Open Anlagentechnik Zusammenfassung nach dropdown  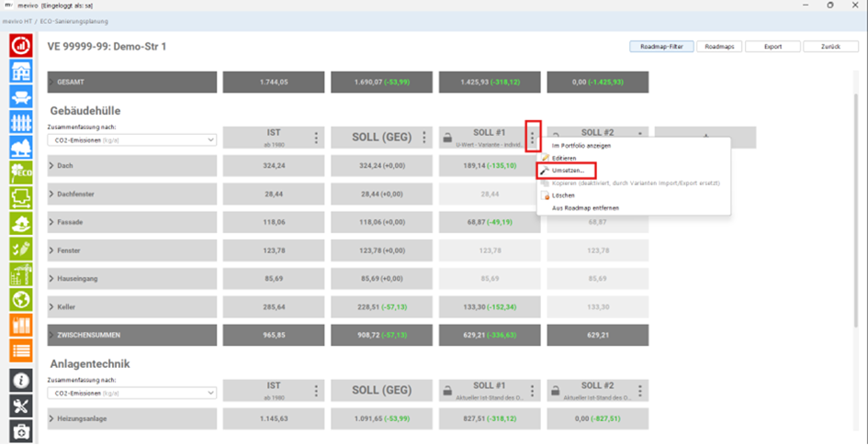pyautogui.click(x=132, y=393)
